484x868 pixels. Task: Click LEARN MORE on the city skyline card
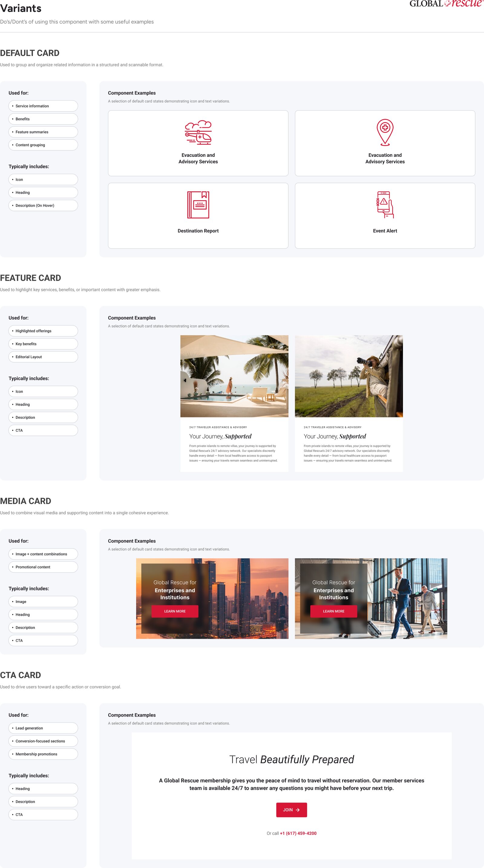coord(175,611)
